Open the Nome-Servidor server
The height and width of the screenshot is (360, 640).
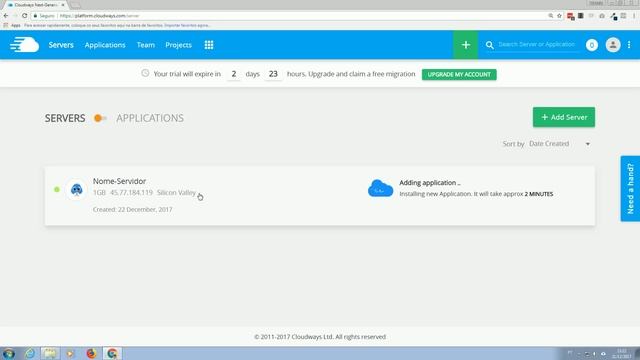coord(119,181)
